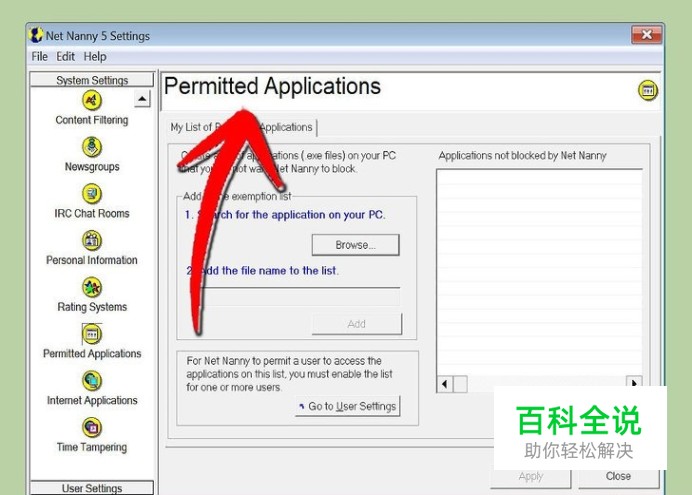
Task: Open IRC Chat Rooms icon
Action: point(92,194)
